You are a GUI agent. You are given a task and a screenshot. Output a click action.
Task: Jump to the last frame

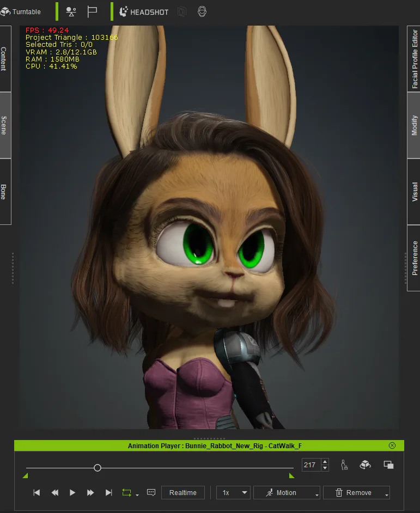coord(109,493)
